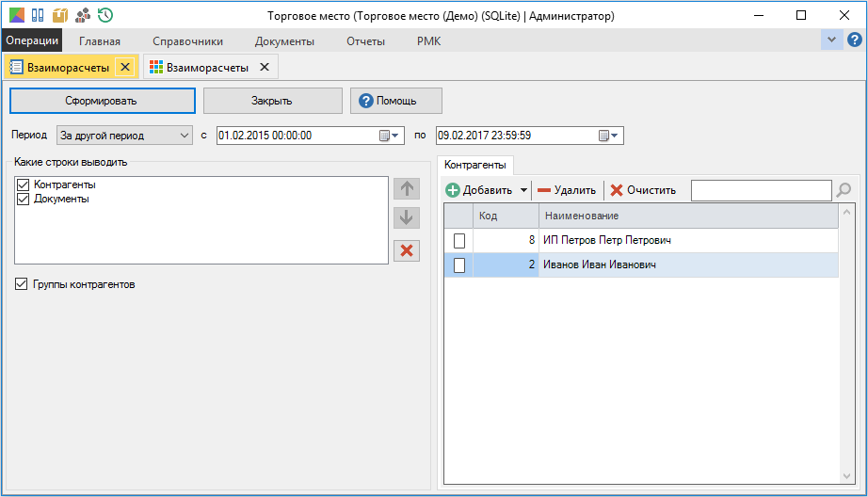Sort by the Наименование column header
Screen dimensions: 868x497
pos(688,216)
